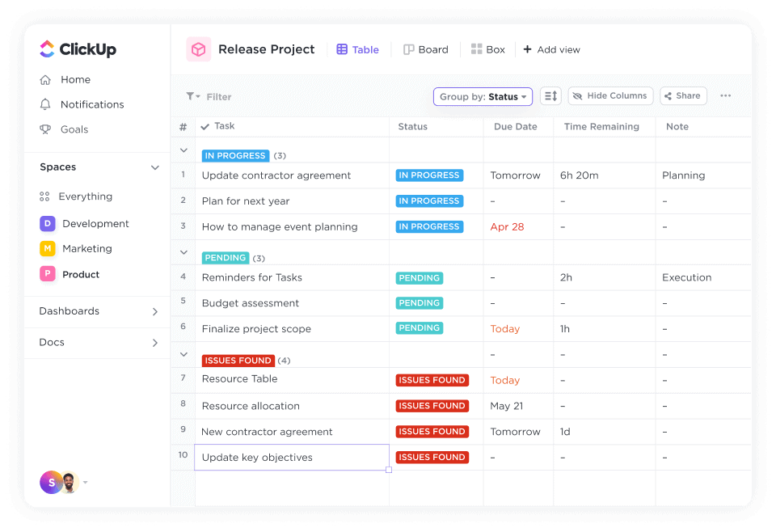776x532 pixels.
Task: Click the 6h 20m time remaining cell
Action: [x=579, y=175]
